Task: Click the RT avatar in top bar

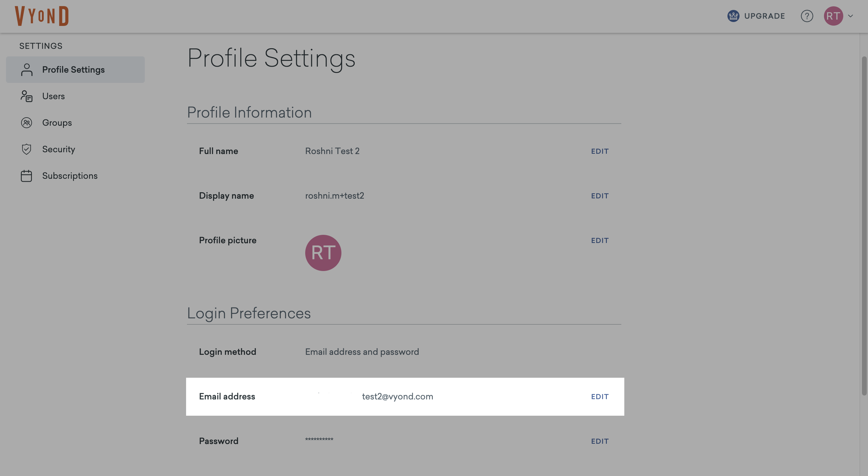Action: pyautogui.click(x=834, y=16)
